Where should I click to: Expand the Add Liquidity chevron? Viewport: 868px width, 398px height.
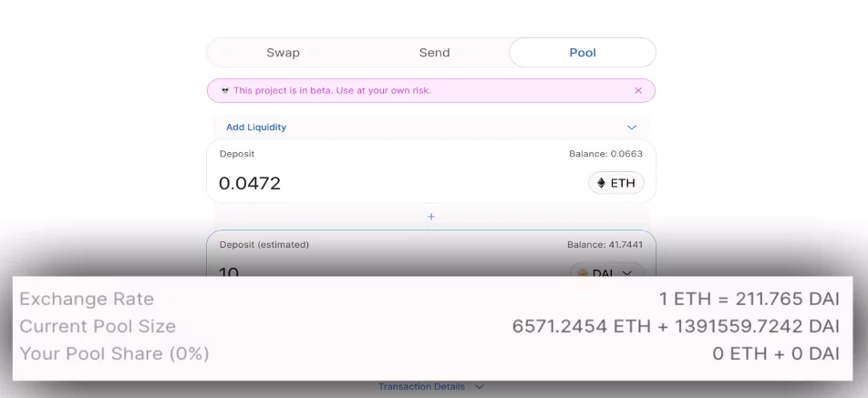(x=632, y=128)
